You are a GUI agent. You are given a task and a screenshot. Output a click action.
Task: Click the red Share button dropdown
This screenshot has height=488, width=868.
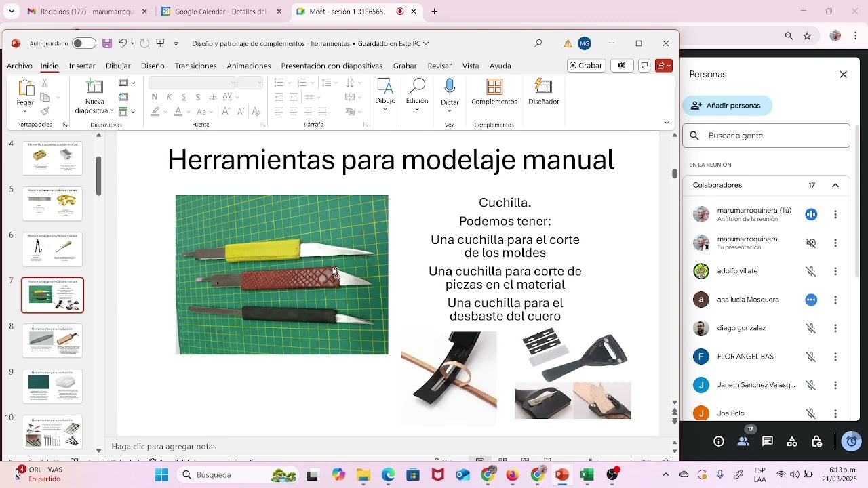(x=664, y=66)
